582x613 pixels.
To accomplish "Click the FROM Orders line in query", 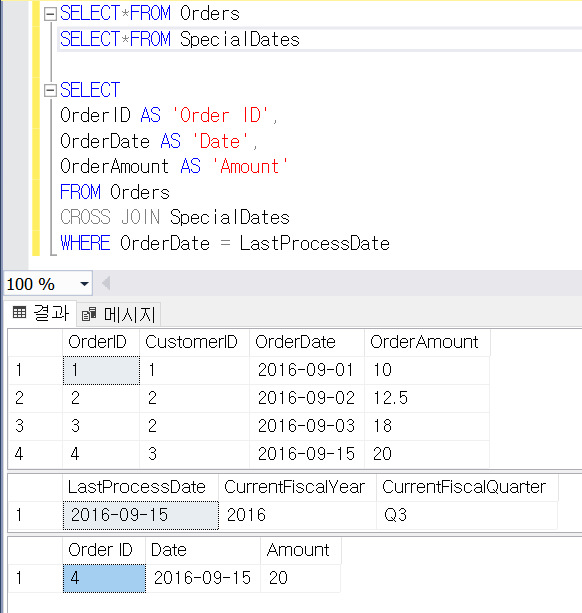I will tap(115, 192).
